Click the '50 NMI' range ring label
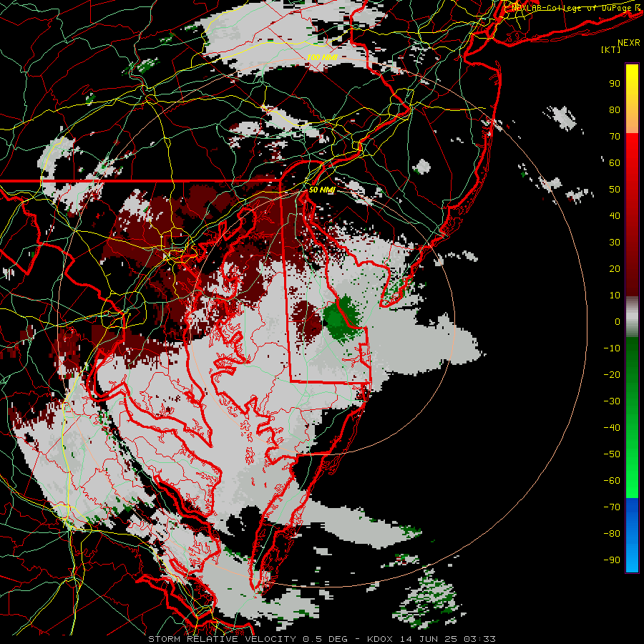 322,190
